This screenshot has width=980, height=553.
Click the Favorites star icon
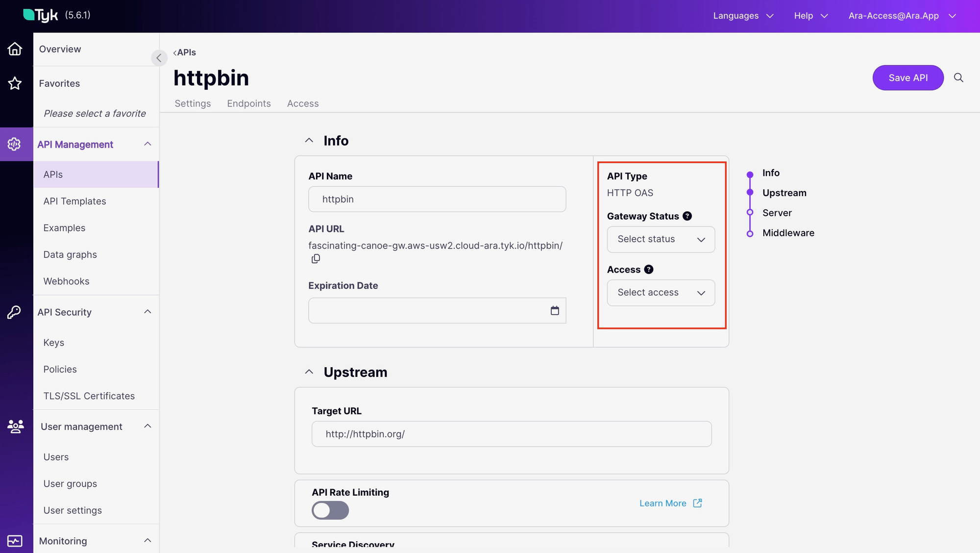point(16,82)
